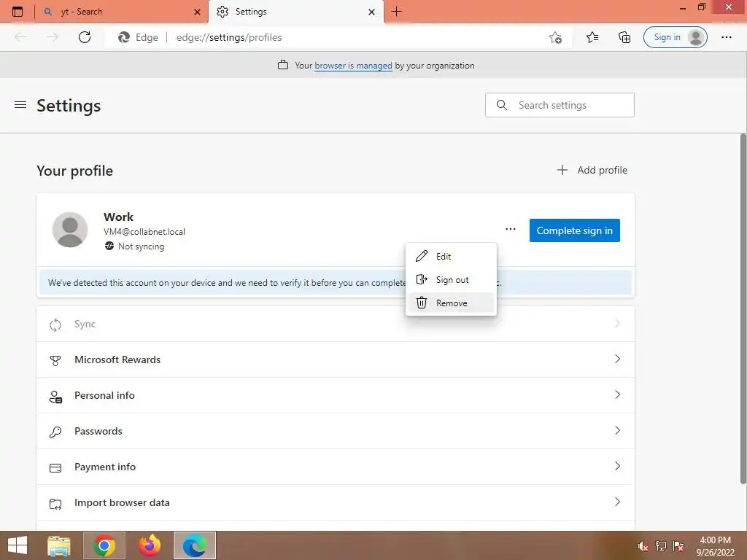This screenshot has width=747, height=560.
Task: Open the Payment info settings
Action: tap(336, 467)
